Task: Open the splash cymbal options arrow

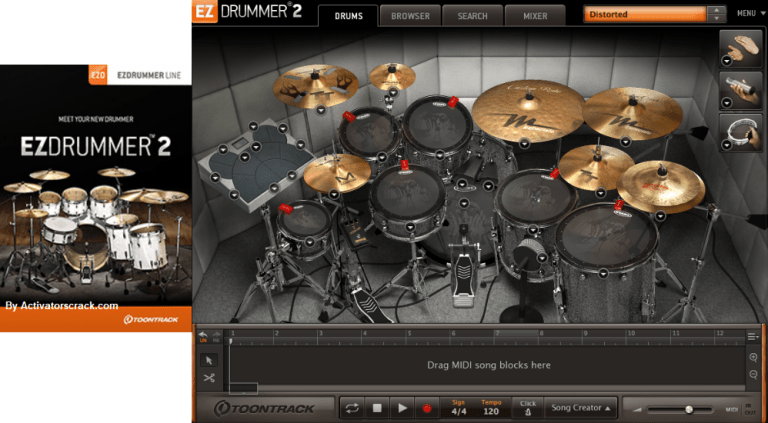Action: click(x=393, y=91)
